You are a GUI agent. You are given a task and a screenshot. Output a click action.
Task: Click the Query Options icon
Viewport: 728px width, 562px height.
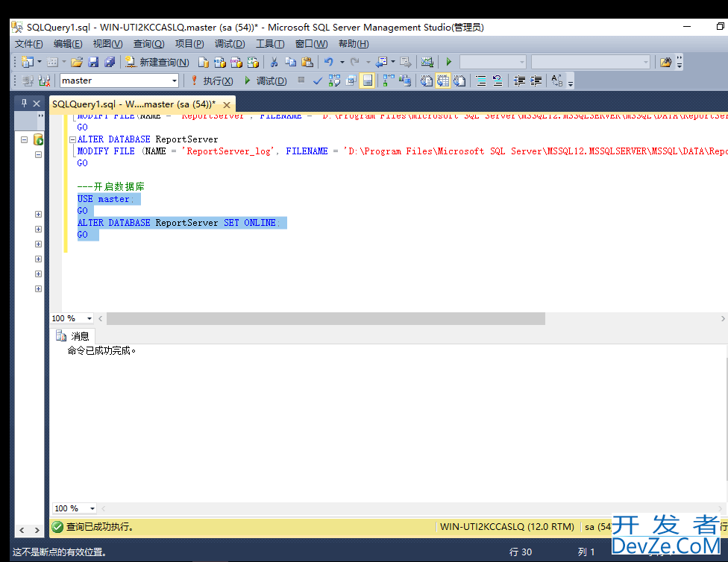(351, 80)
